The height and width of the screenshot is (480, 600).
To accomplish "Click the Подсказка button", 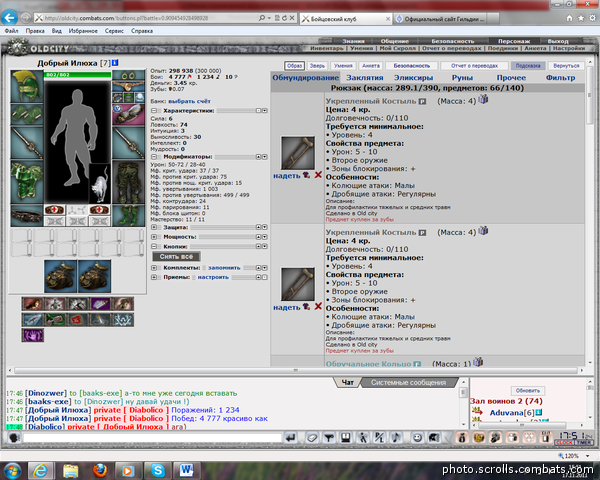I will (x=528, y=66).
